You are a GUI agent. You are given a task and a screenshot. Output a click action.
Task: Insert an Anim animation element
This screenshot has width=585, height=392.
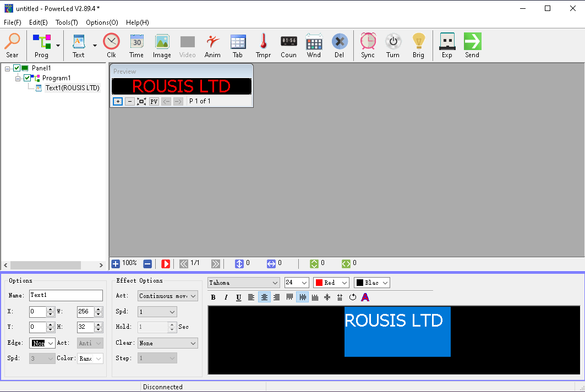212,46
